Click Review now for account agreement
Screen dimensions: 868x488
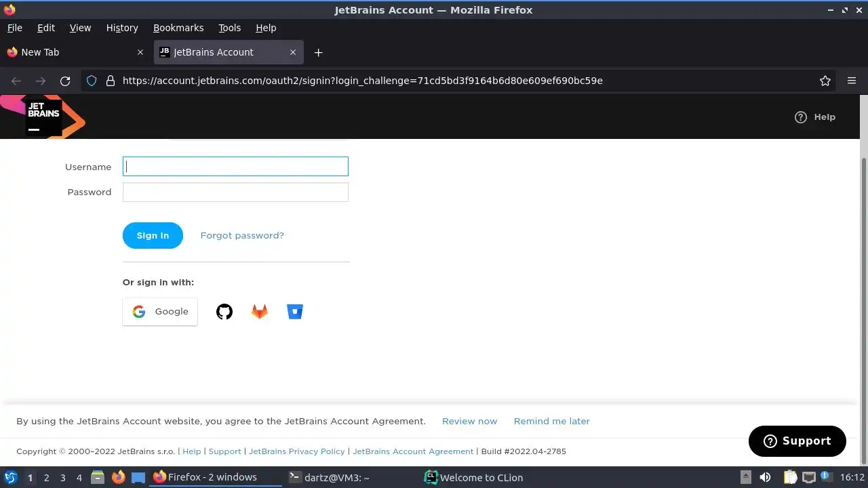(x=469, y=421)
